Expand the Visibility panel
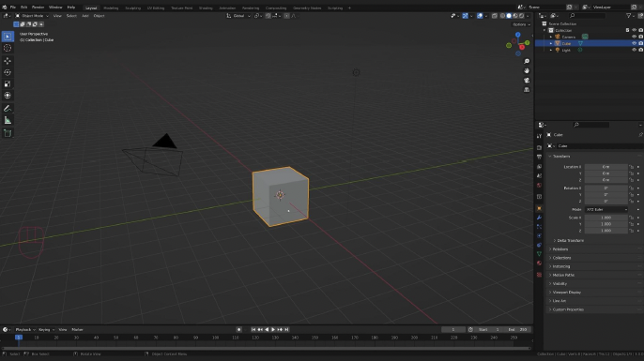The width and height of the screenshot is (644, 361). click(559, 284)
